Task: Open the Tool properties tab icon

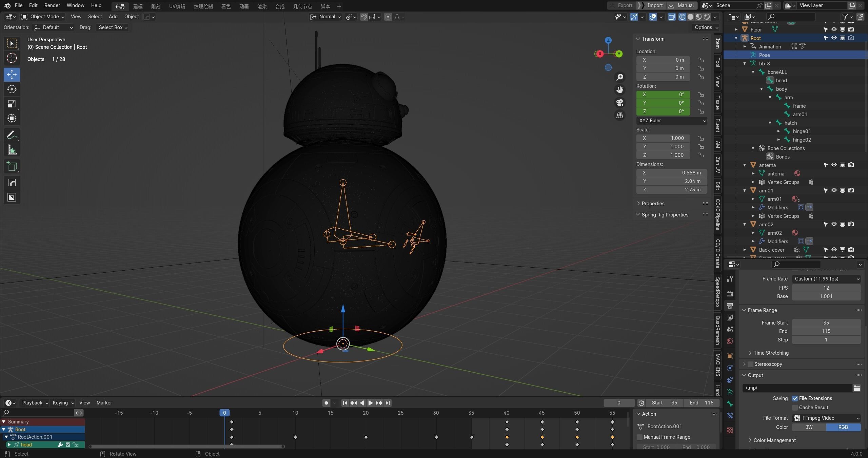Action: 730,279
